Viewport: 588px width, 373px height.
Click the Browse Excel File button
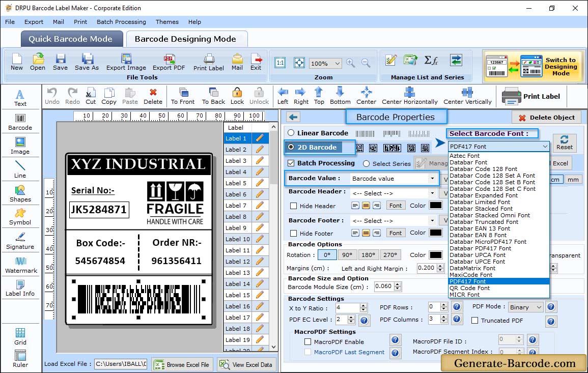(183, 364)
